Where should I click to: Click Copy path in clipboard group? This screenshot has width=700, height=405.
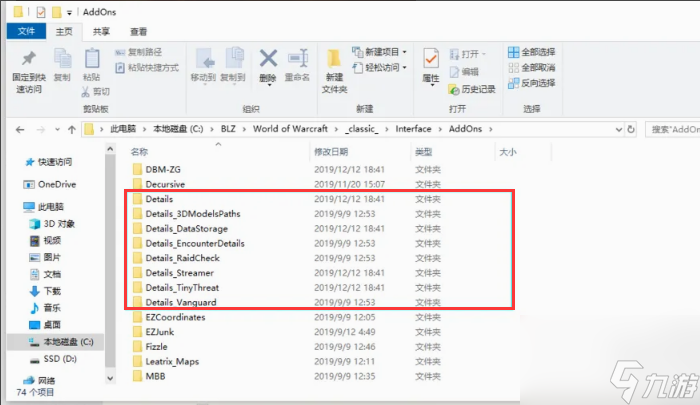(138, 52)
